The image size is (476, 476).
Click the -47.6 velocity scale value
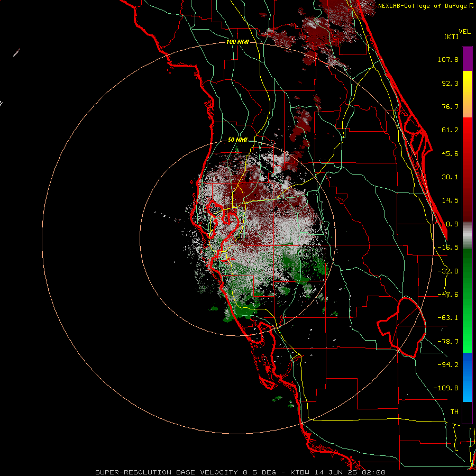tap(448, 295)
